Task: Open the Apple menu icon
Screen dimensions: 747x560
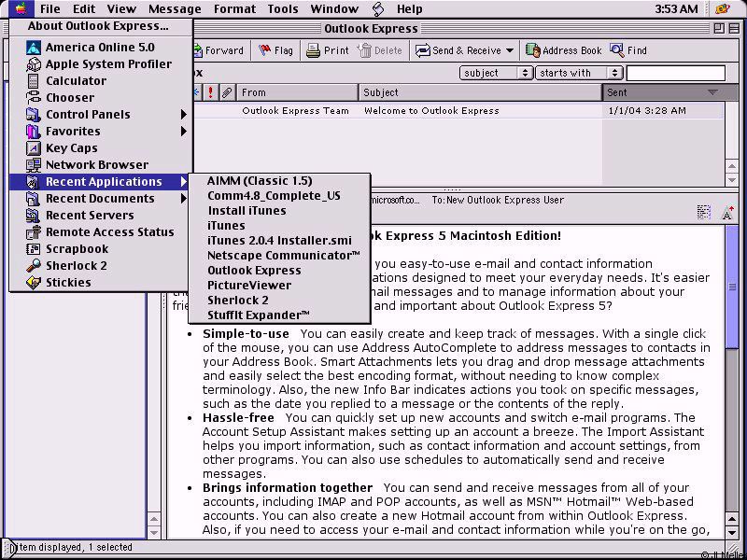Action: 21,8
